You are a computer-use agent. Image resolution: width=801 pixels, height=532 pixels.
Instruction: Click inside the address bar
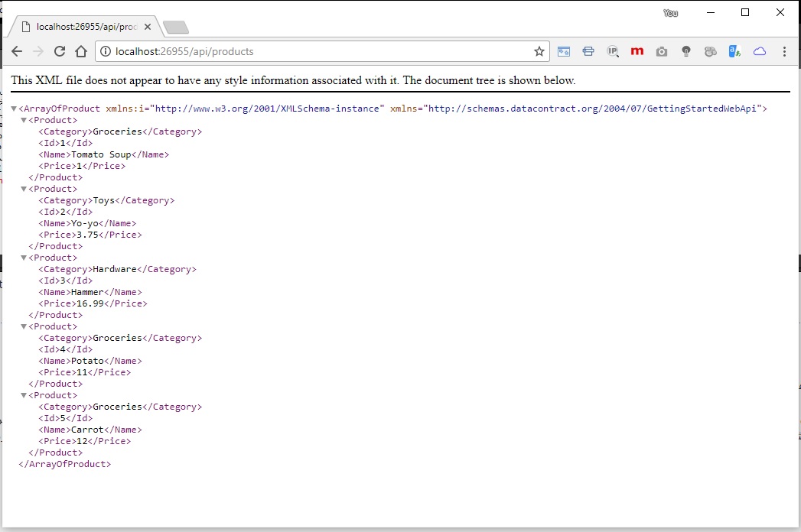point(306,51)
